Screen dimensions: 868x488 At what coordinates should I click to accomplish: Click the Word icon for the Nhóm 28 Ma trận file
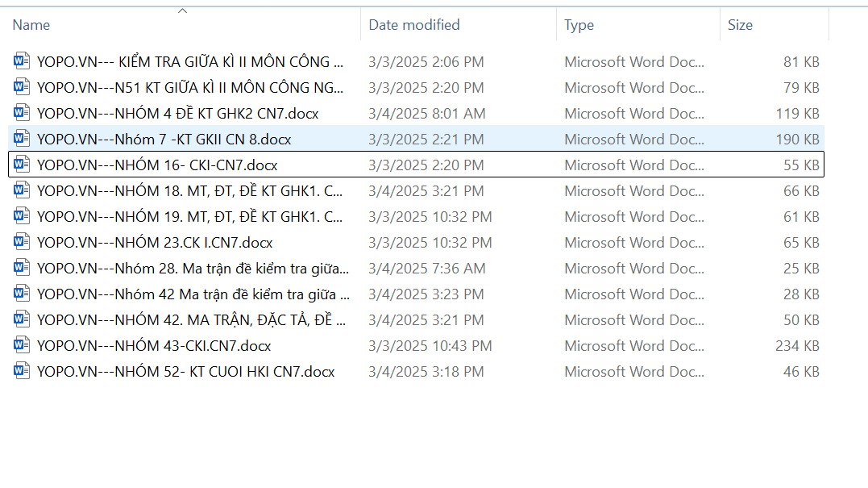point(22,269)
